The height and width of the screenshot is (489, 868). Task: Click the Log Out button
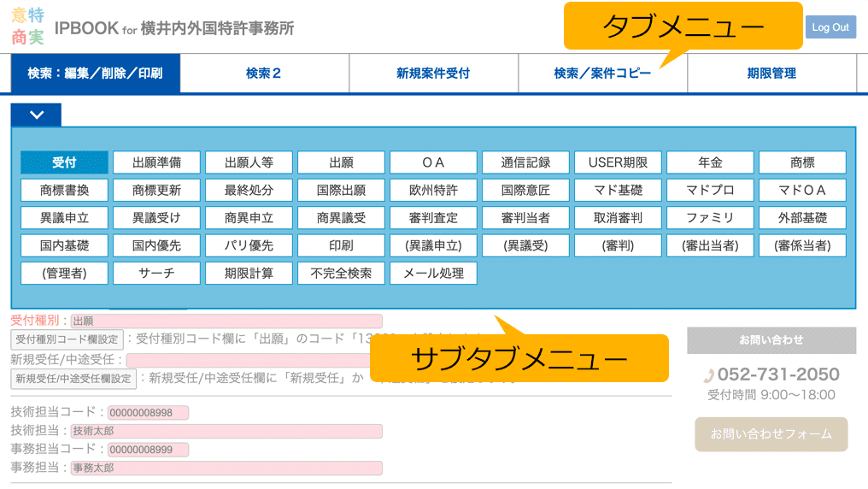830,27
